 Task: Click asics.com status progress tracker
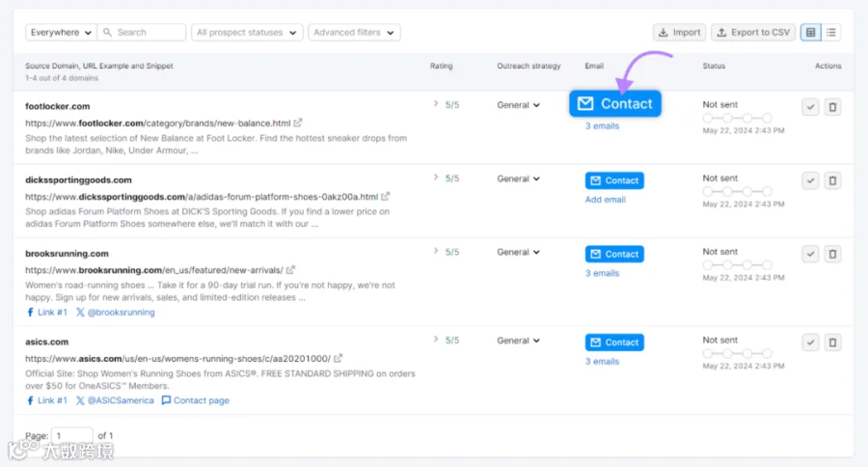pyautogui.click(x=738, y=353)
